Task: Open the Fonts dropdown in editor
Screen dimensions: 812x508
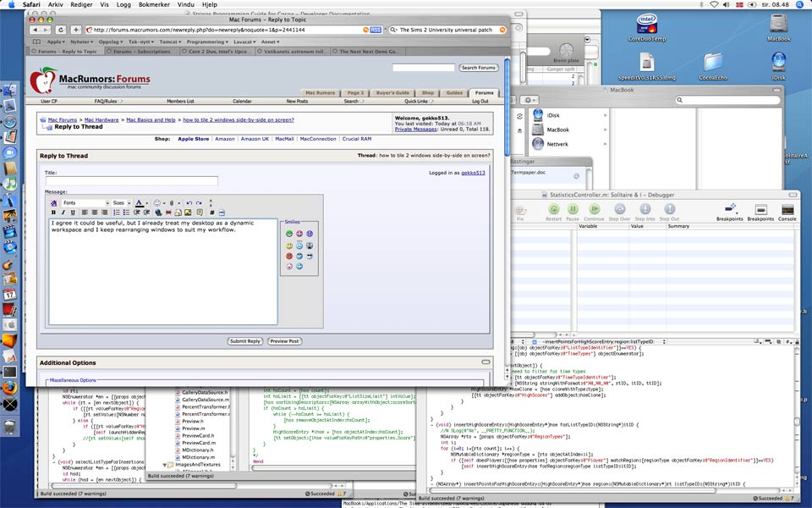Action: 85,203
